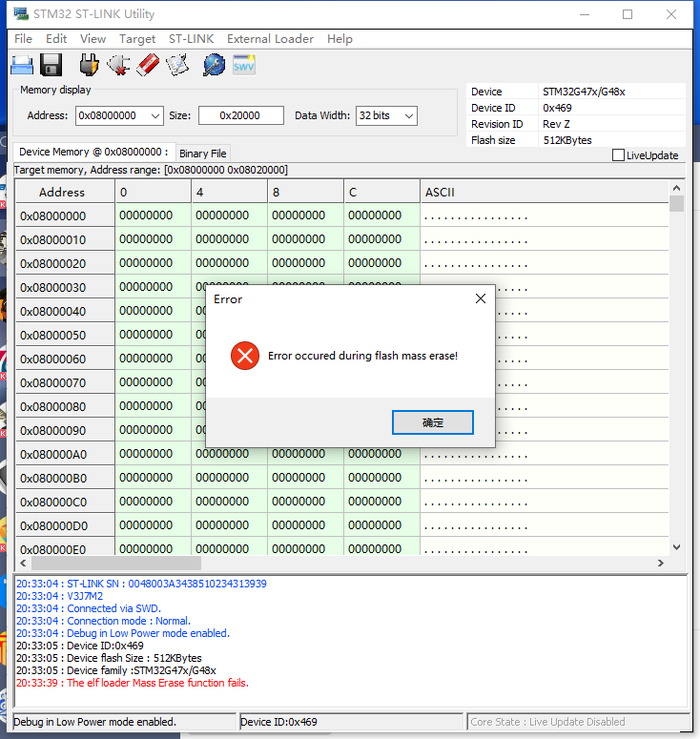Image resolution: width=700 pixels, height=739 pixels.
Task: Click the Save file floppy icon
Action: [51, 65]
